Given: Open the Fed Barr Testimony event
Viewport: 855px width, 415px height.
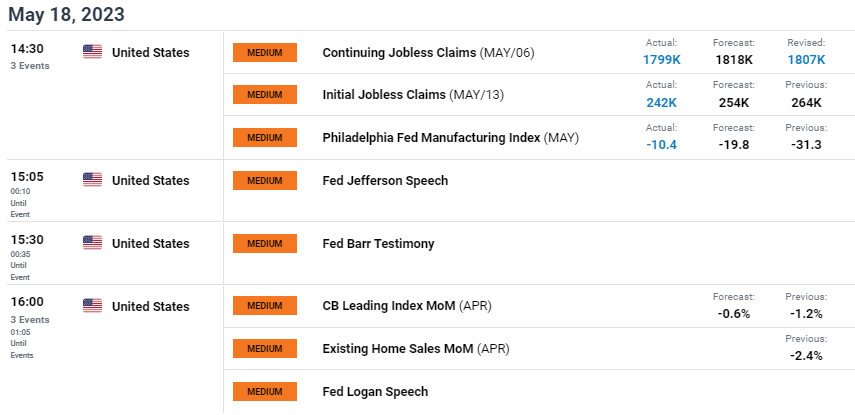Looking at the screenshot, I should (378, 243).
